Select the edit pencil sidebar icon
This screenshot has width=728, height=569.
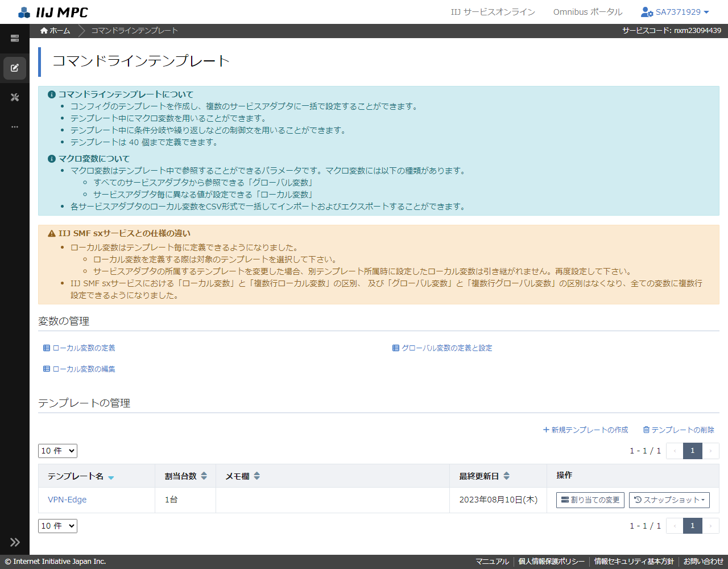coord(15,68)
